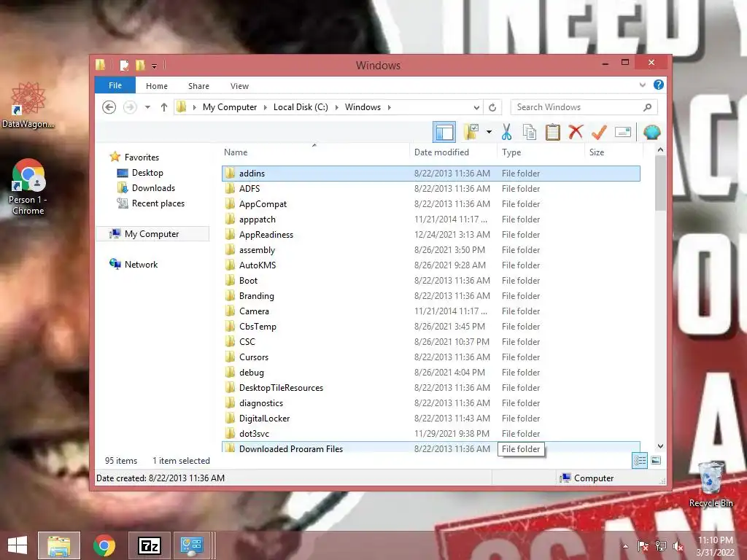Switch to Details view button
The height and width of the screenshot is (560, 747).
click(x=639, y=461)
